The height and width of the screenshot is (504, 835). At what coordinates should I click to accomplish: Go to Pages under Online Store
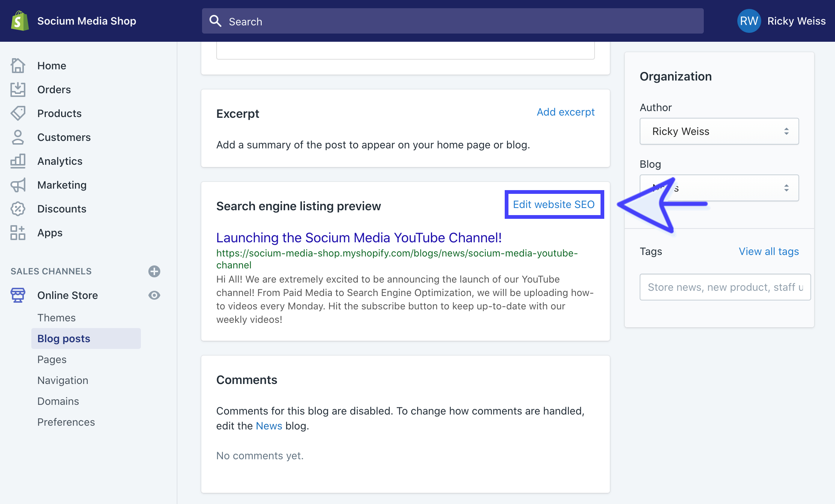52,359
